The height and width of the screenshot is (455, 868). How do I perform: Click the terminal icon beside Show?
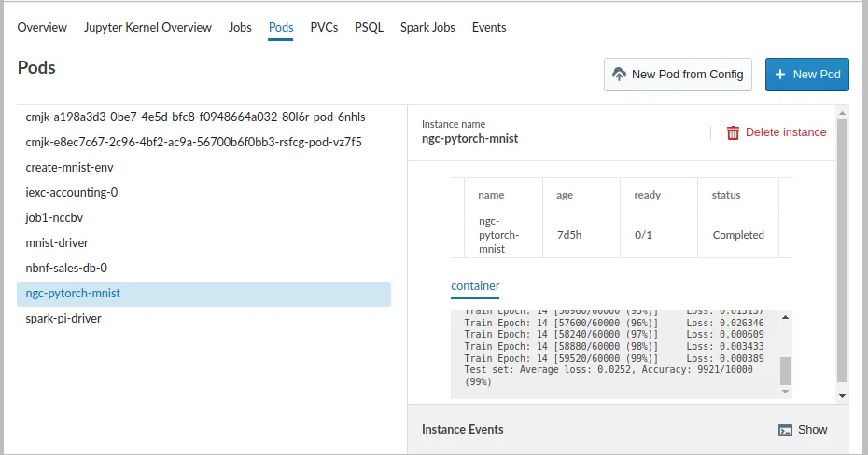pos(785,430)
